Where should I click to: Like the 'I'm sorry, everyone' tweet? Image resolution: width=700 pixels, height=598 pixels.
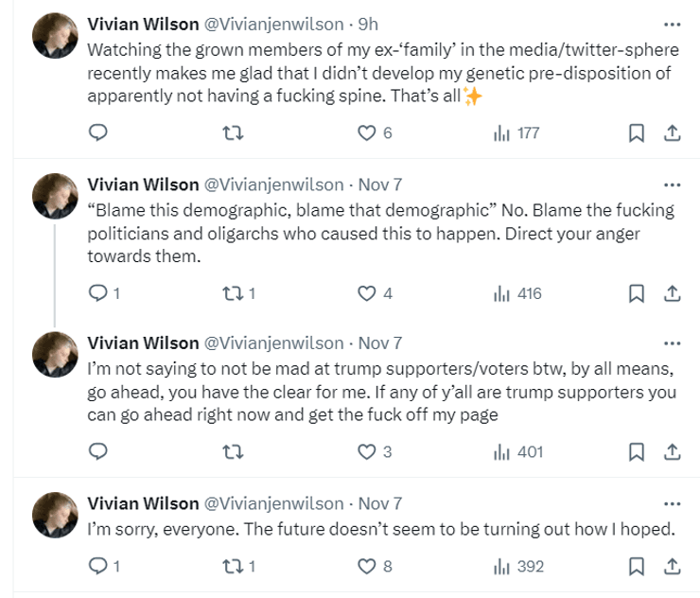pos(367,567)
